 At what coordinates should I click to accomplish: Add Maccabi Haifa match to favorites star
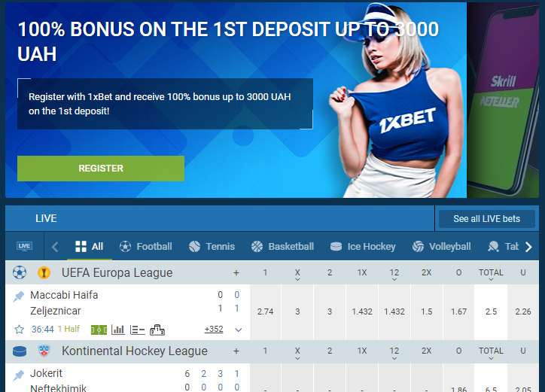tap(19, 329)
